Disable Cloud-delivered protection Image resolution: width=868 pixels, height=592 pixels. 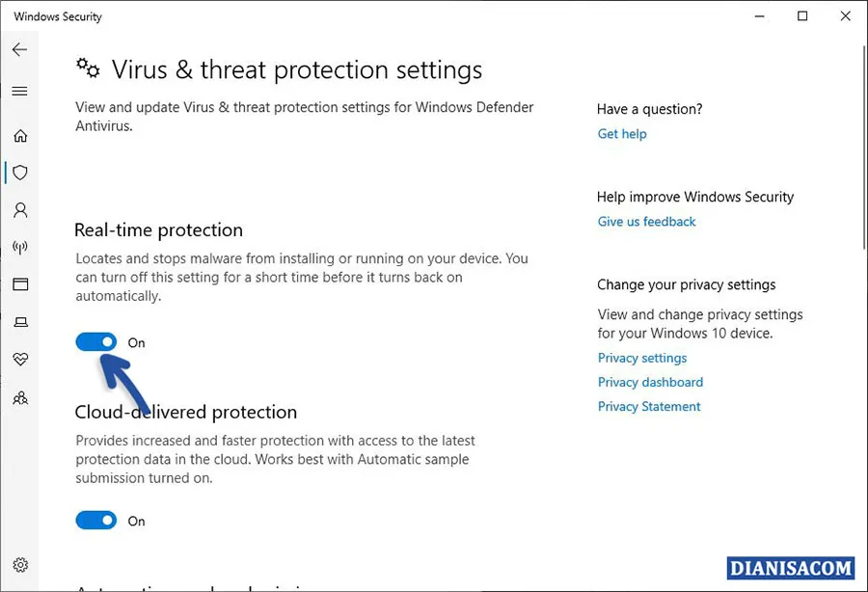(x=95, y=520)
